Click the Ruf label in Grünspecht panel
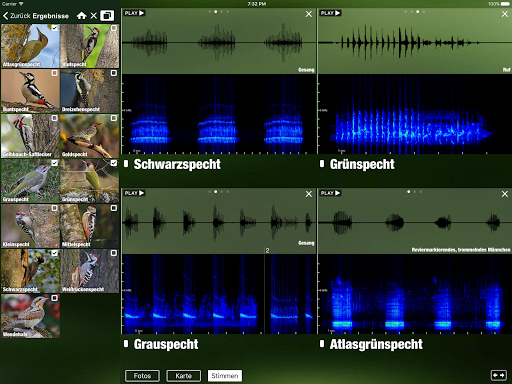512x384 pixels. click(x=506, y=70)
